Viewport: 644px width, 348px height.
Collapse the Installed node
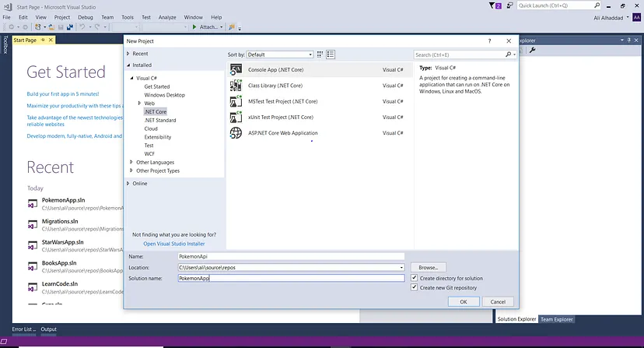128,65
